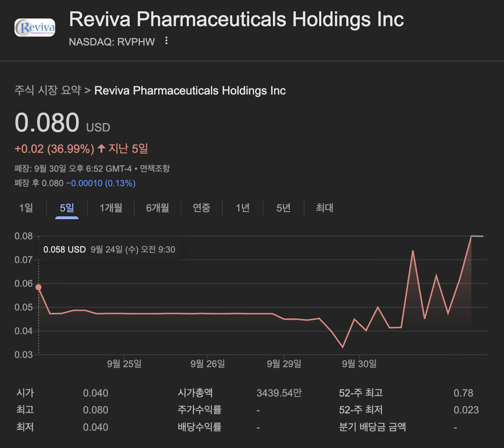Click the 0.08 y-axis label
The image size is (504, 448).
click(24, 236)
